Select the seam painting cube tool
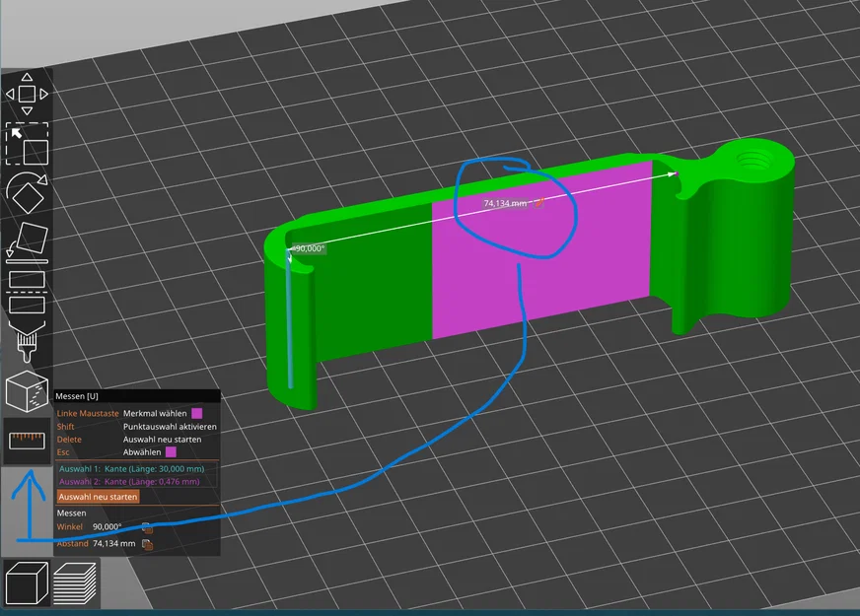This screenshot has height=616, width=860. click(x=27, y=391)
